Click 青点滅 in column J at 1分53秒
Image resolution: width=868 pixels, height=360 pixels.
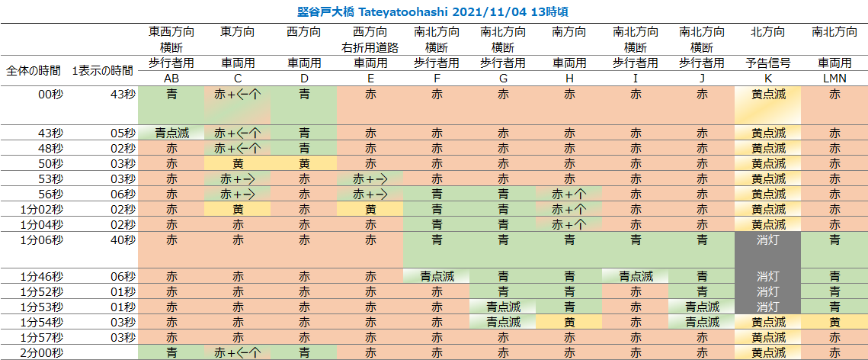[x=702, y=307]
